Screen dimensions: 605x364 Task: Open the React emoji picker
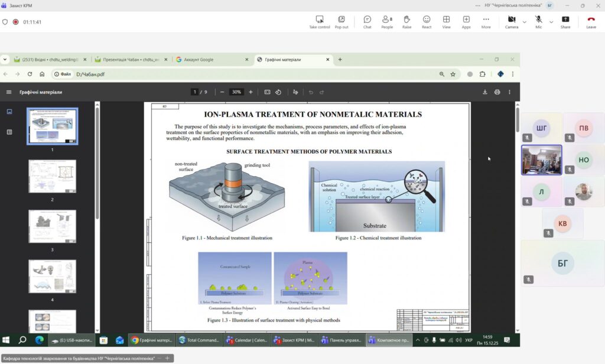coord(427,21)
